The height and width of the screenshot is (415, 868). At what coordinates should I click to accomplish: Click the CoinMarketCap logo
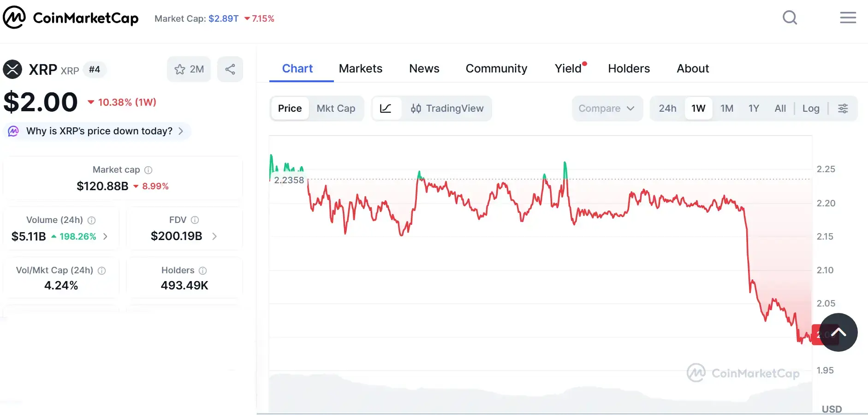click(71, 18)
